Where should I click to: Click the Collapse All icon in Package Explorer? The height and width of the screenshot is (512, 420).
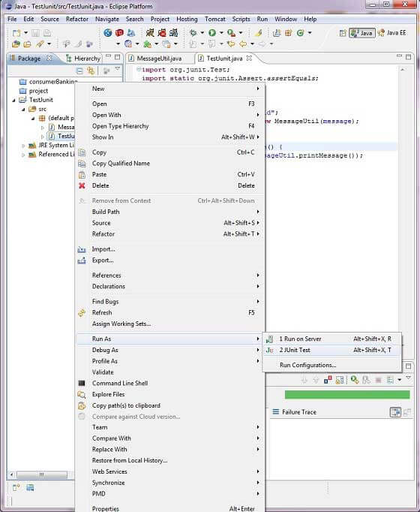point(79,71)
